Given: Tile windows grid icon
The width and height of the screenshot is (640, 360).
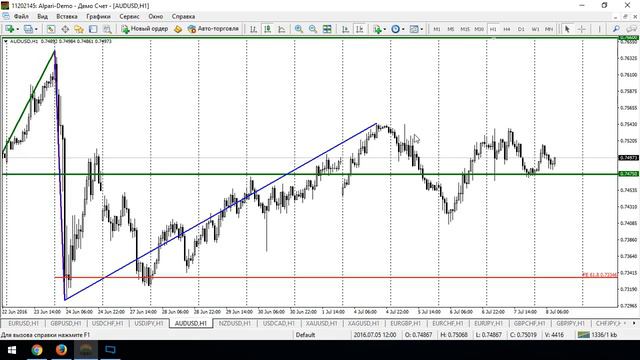Looking at the screenshot, I should pos(327,29).
